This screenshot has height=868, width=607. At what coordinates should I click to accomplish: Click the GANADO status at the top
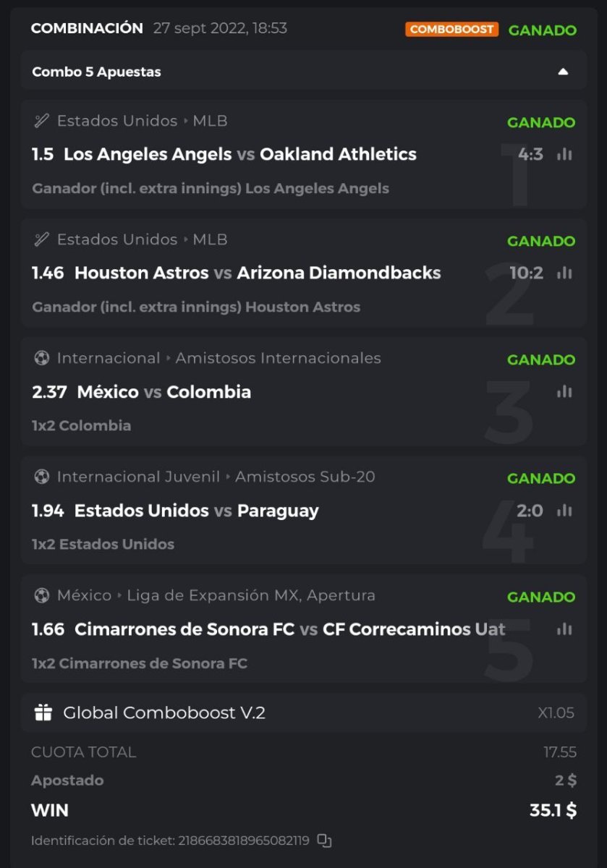point(542,30)
